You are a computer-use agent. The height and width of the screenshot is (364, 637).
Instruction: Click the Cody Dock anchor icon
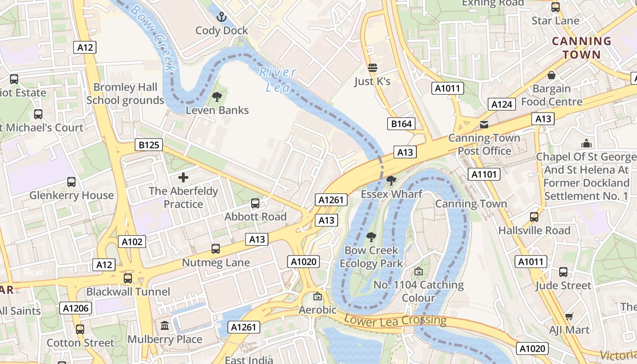tap(221, 17)
